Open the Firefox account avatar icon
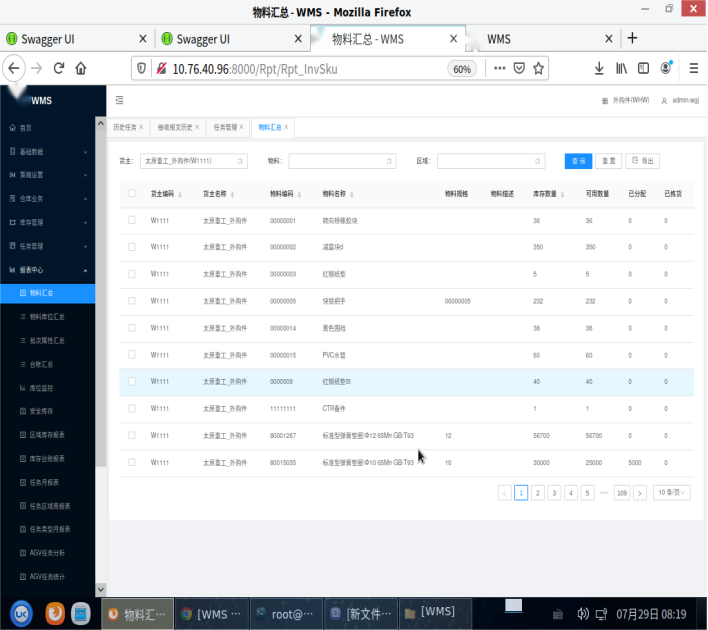The width and height of the screenshot is (708, 630). [666, 68]
